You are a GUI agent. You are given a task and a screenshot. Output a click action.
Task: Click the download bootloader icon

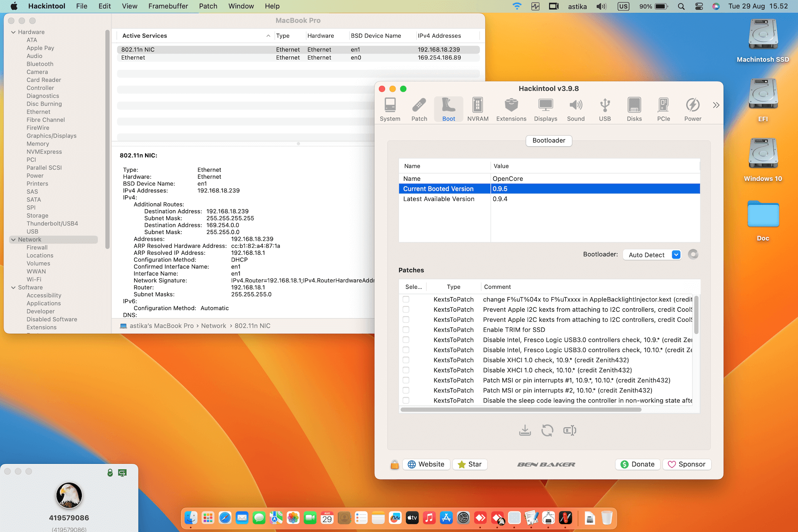525,430
